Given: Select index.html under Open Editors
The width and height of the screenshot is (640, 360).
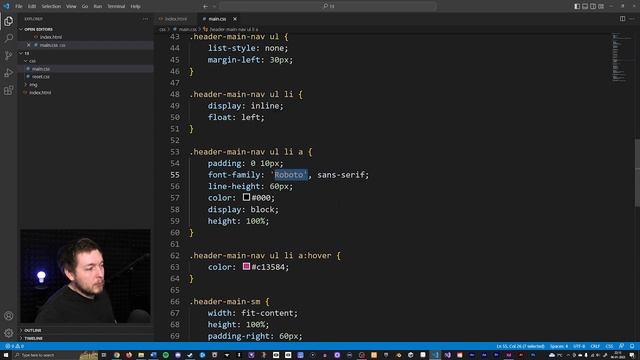Looking at the screenshot, I should (x=51, y=37).
